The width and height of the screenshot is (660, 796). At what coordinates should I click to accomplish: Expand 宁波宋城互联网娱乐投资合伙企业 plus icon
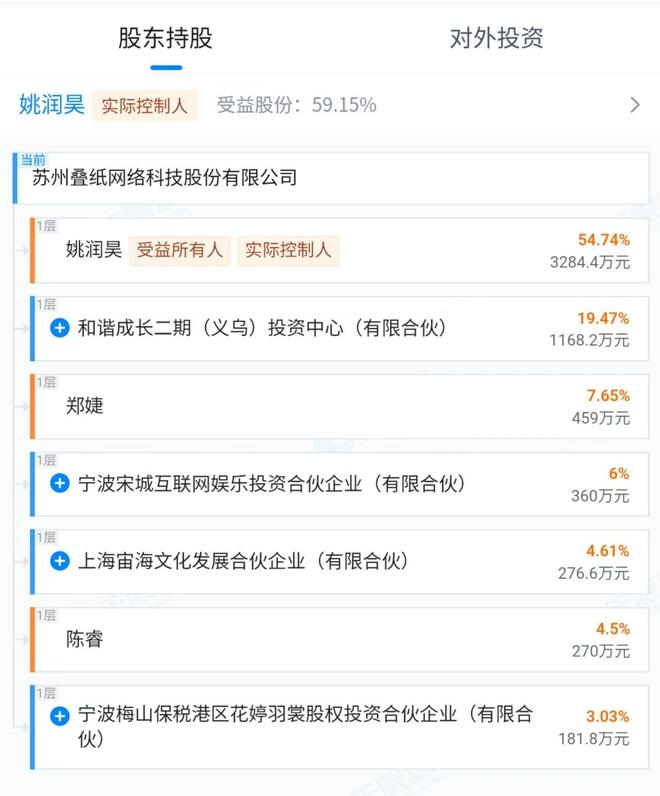tap(60, 484)
